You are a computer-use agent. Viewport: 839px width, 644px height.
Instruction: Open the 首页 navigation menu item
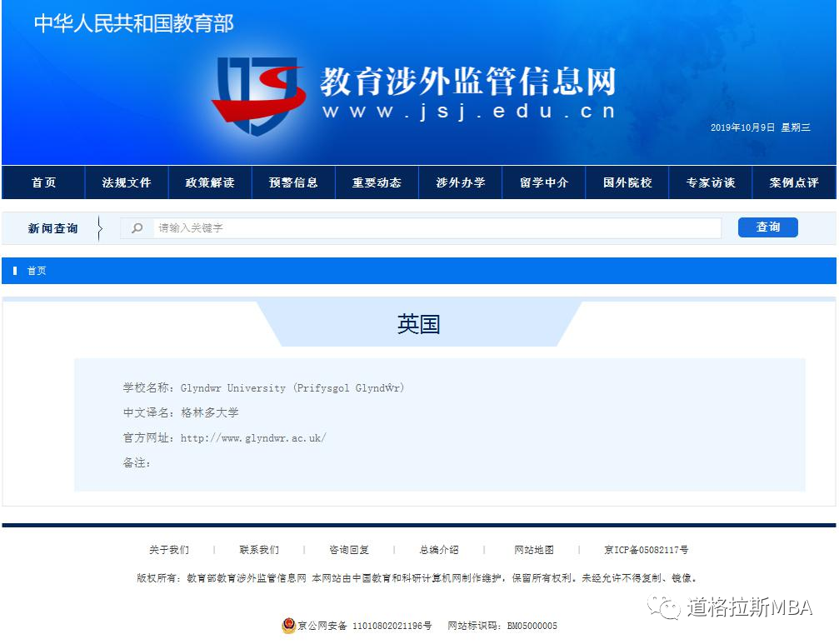coord(43,182)
